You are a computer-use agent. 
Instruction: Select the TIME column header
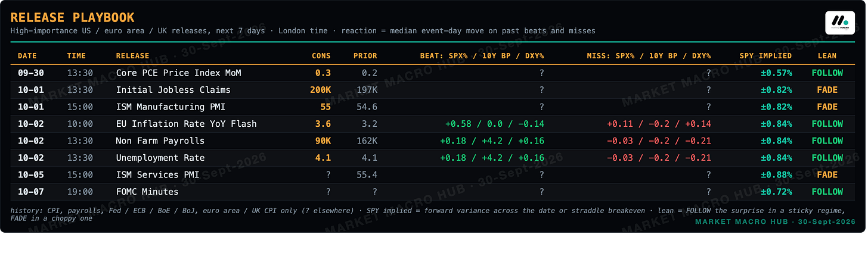[76, 56]
